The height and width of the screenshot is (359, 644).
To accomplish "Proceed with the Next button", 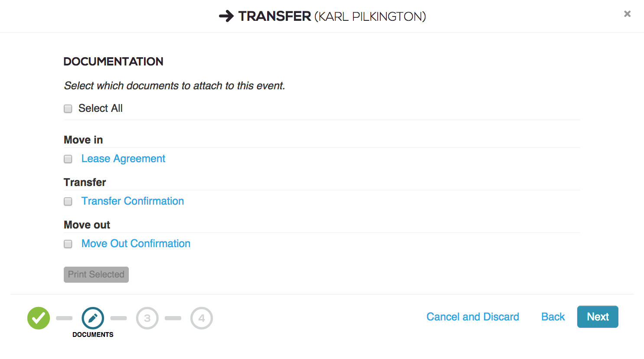I will [598, 317].
